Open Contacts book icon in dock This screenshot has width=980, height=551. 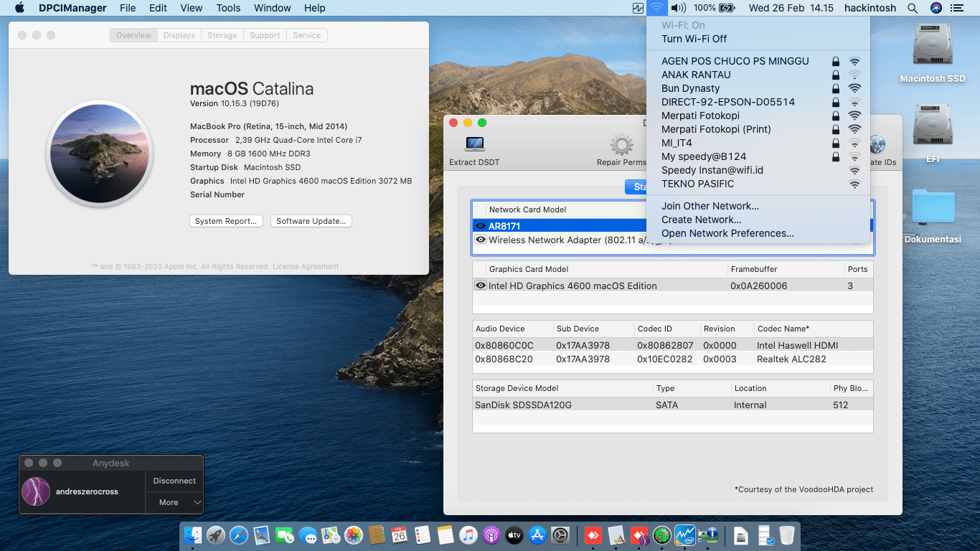coord(376,534)
